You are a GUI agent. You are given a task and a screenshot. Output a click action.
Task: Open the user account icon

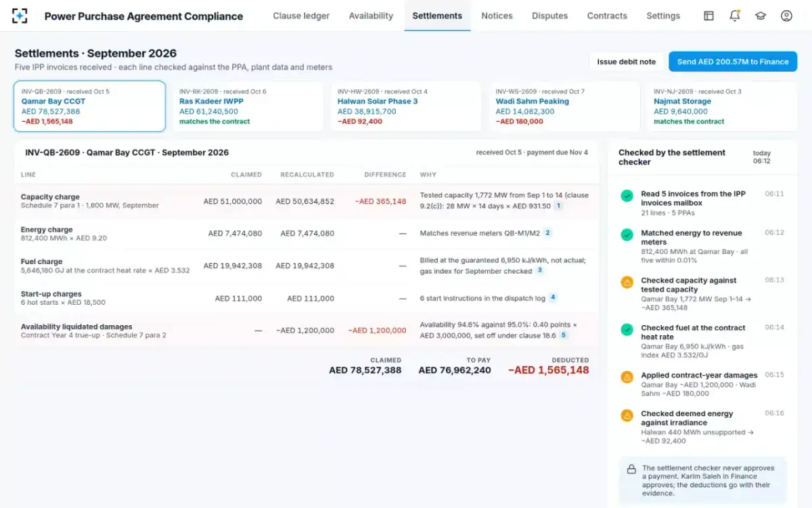click(x=786, y=16)
